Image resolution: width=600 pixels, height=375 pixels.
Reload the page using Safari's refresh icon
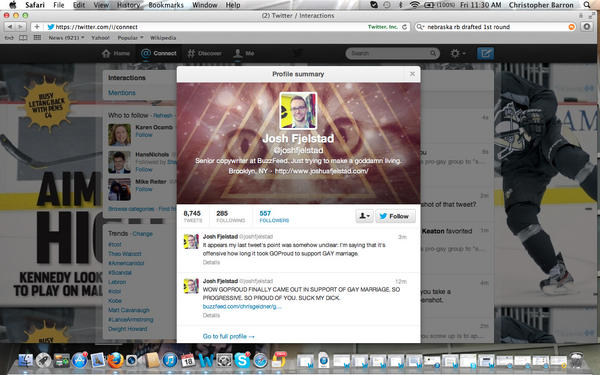pos(404,27)
